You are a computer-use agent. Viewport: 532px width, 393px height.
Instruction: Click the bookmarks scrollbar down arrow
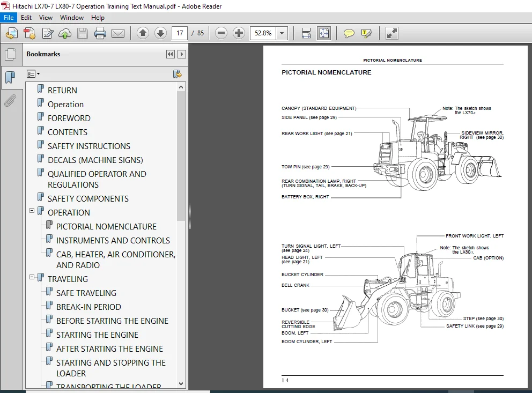coord(181,384)
